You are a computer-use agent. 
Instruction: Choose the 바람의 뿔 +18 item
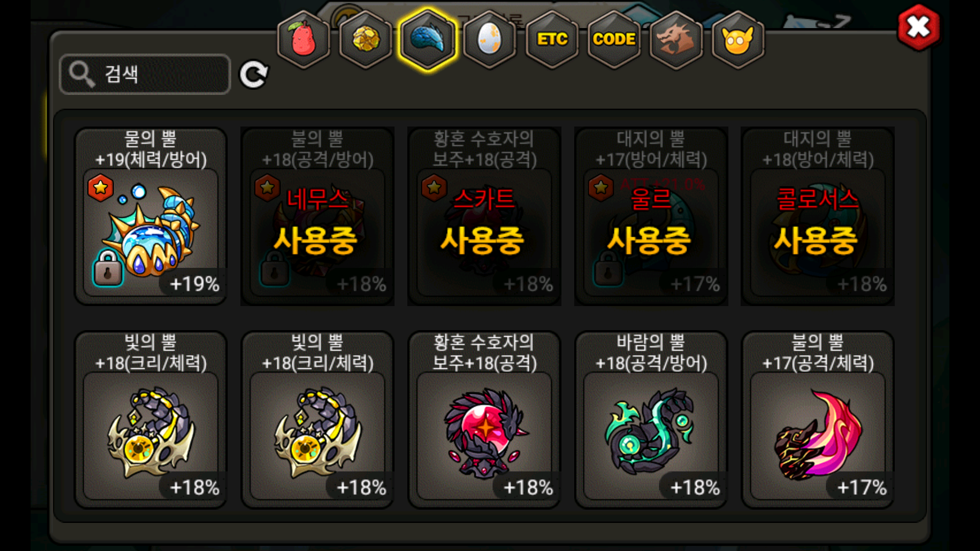pyautogui.click(x=651, y=420)
